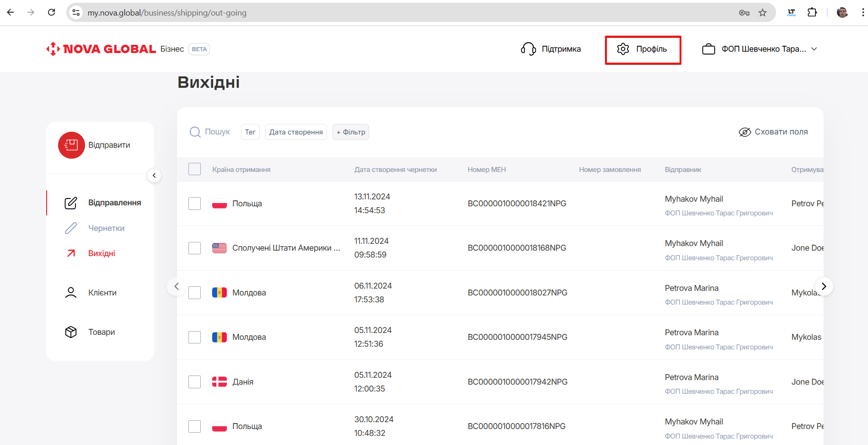
Task: Add a filter with + Фільтр
Action: coord(351,132)
